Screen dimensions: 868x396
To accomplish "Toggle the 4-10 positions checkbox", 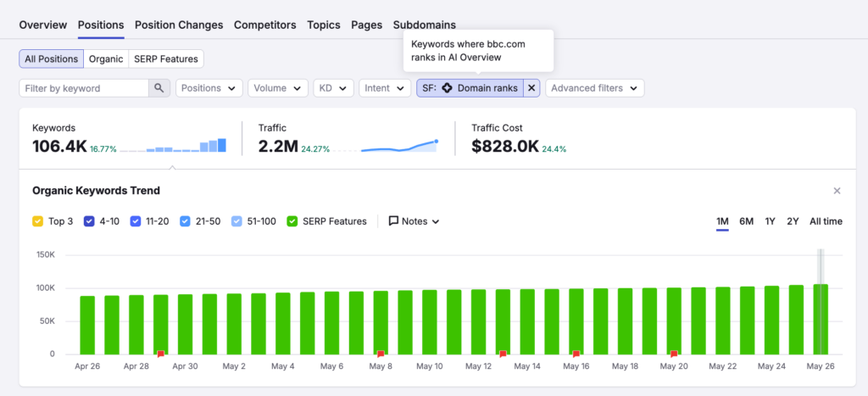I will pos(88,221).
